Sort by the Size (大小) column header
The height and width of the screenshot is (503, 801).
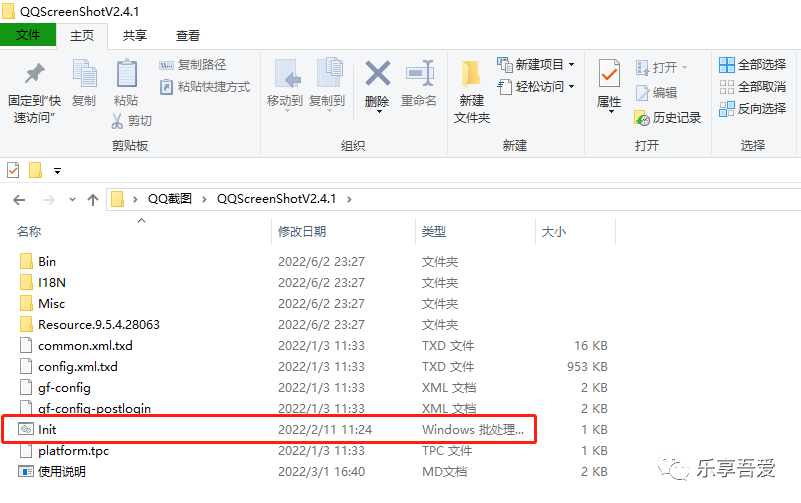tap(554, 232)
